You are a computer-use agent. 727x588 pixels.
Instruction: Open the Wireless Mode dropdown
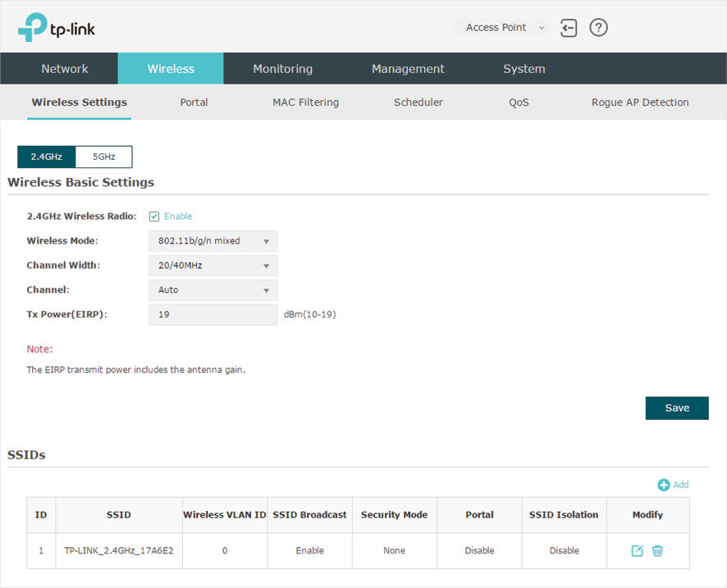pyautogui.click(x=213, y=241)
